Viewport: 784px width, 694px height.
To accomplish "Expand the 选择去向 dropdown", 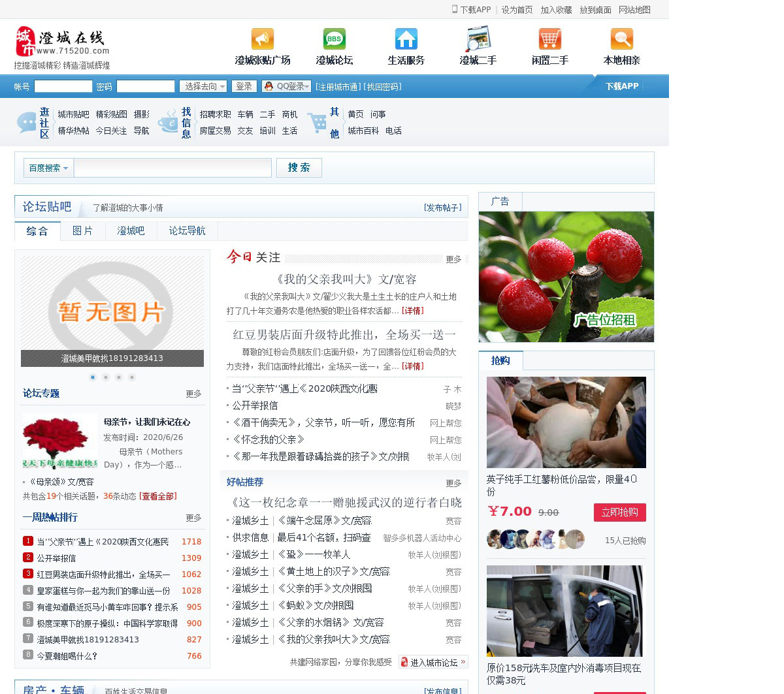I will point(203,86).
